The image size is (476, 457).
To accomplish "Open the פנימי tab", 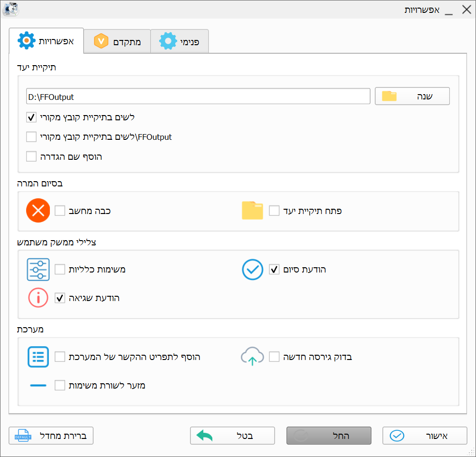I will 179,41.
